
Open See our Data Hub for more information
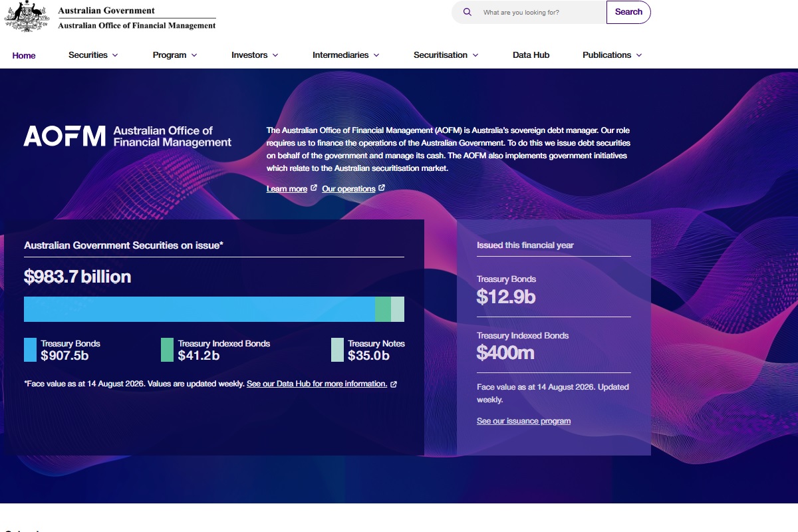click(317, 384)
